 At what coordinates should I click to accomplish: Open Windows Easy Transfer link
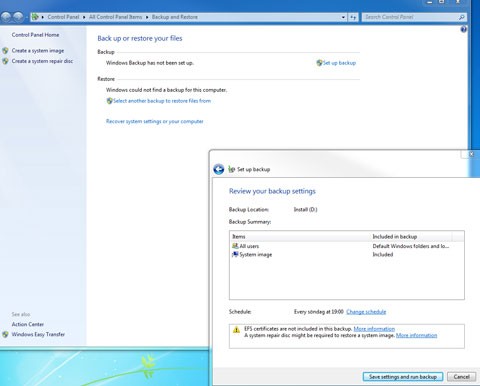(x=38, y=334)
